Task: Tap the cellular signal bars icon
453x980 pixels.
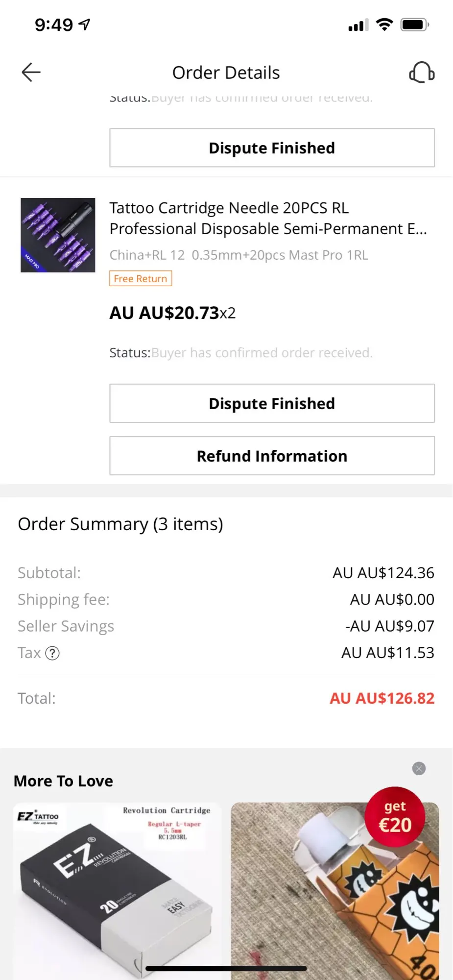Action: tap(358, 25)
